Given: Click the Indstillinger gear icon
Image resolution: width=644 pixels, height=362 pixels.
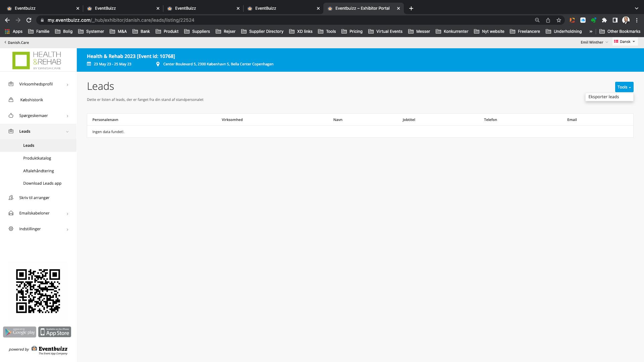Looking at the screenshot, I should click(11, 229).
